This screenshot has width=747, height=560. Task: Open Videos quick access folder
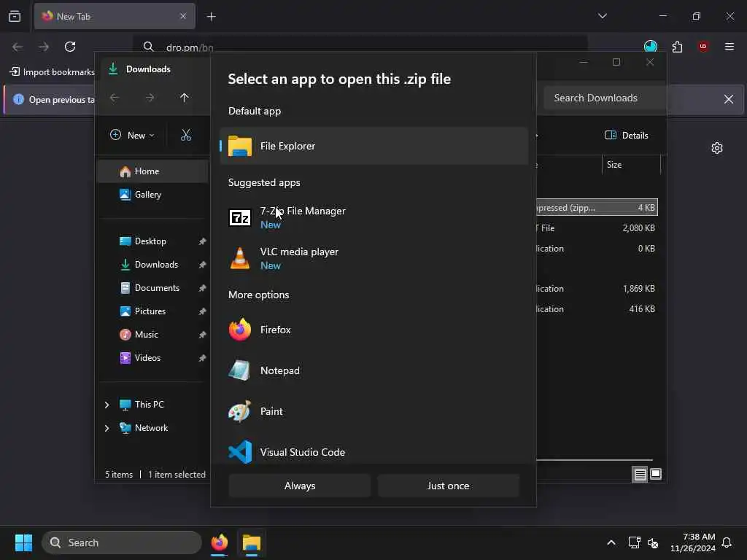click(x=152, y=357)
